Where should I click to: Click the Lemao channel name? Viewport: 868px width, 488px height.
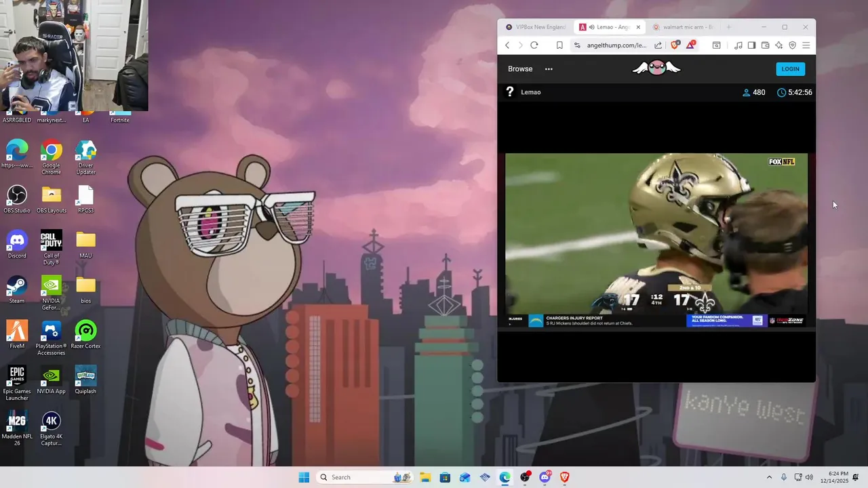coord(531,92)
